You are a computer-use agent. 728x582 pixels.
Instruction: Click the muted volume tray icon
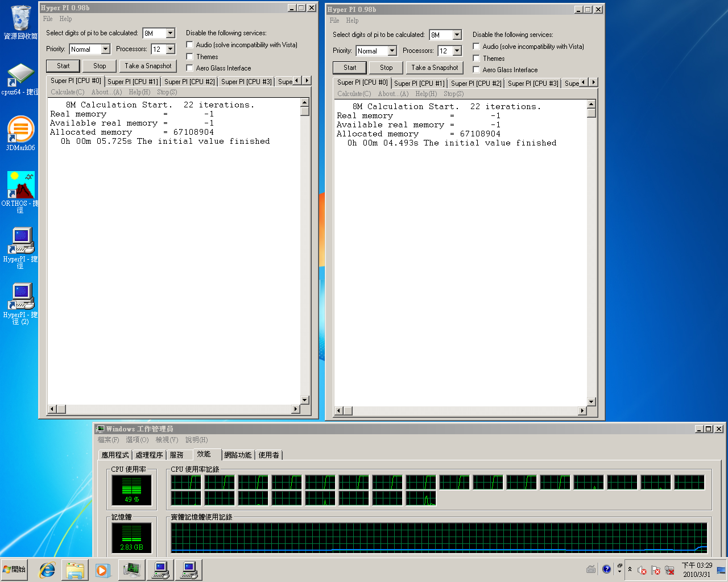coord(642,570)
